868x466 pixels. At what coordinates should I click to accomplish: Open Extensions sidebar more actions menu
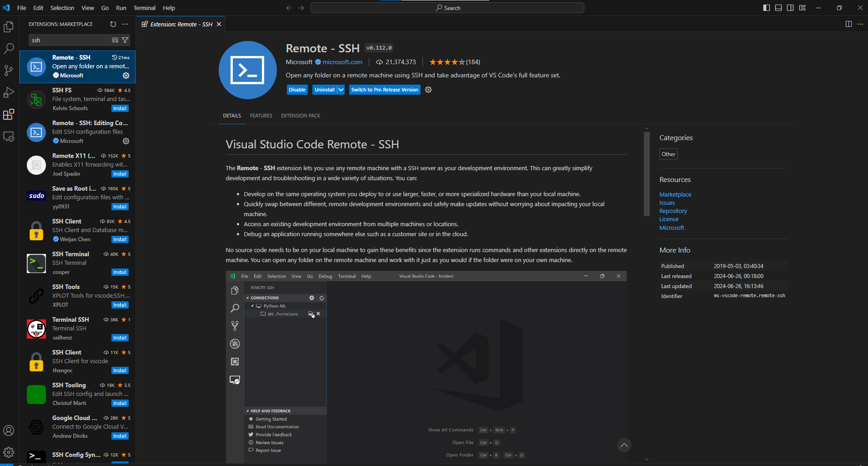(125, 24)
